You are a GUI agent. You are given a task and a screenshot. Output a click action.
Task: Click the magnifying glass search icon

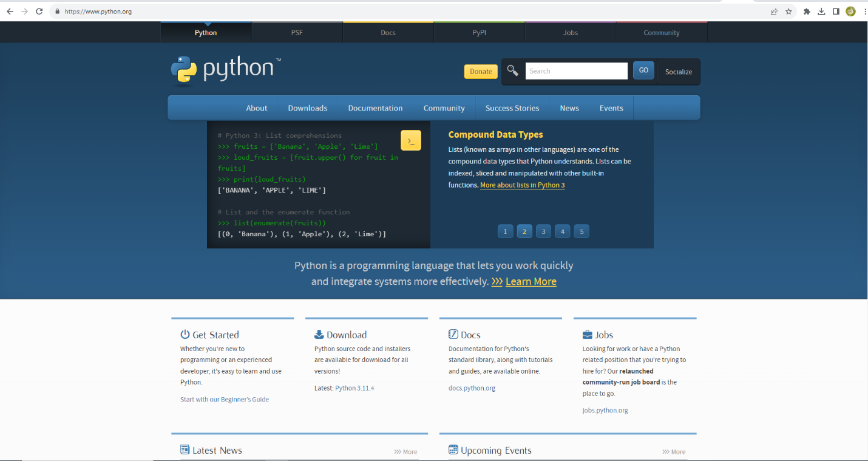point(513,71)
